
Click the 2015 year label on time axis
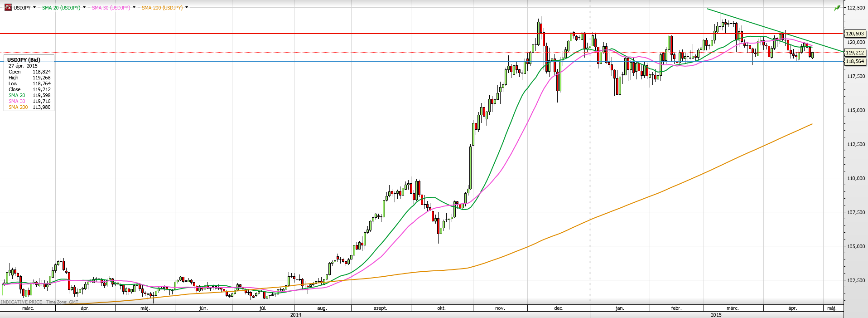click(x=716, y=315)
